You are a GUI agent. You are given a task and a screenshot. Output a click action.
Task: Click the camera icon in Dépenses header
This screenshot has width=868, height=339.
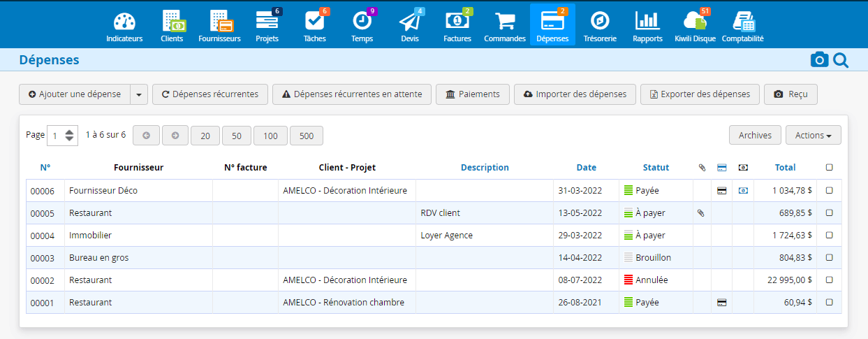tap(819, 60)
